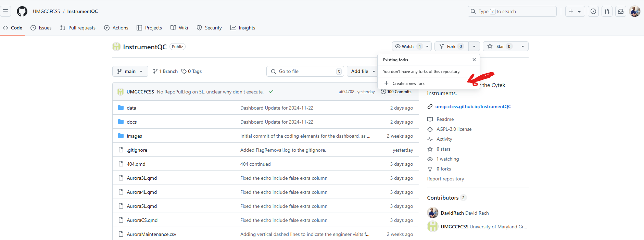Open the issues icon in header
This screenshot has width=644, height=240.
pos(593,11)
